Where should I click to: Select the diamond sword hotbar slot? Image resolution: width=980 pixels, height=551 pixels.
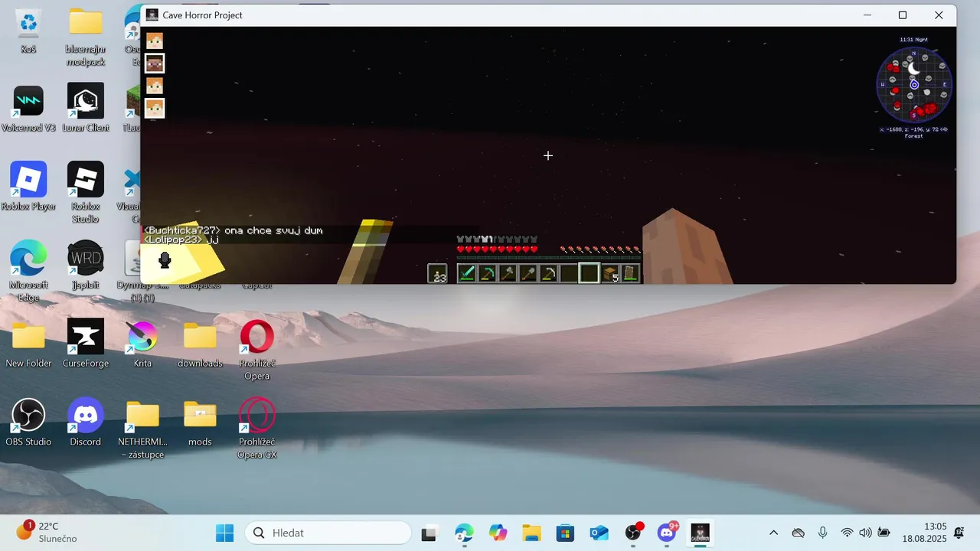click(467, 273)
